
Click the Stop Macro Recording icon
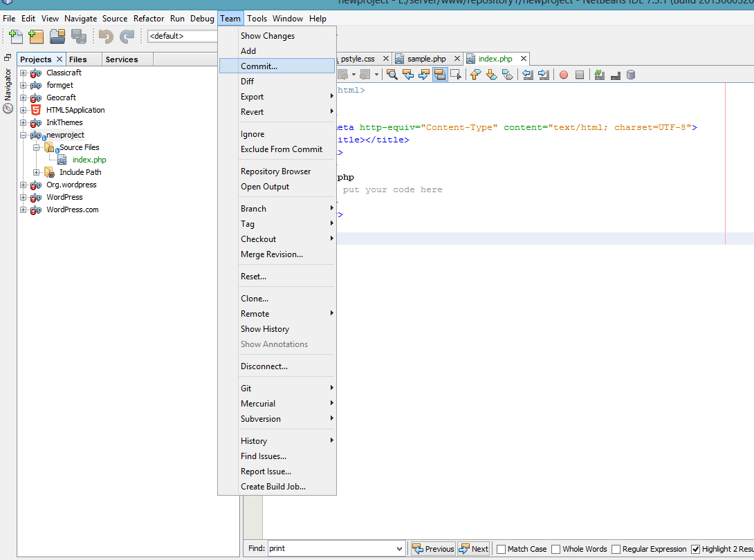580,75
